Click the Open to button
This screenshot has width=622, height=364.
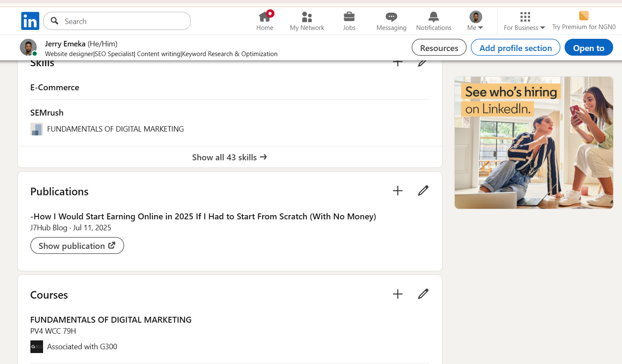(588, 48)
